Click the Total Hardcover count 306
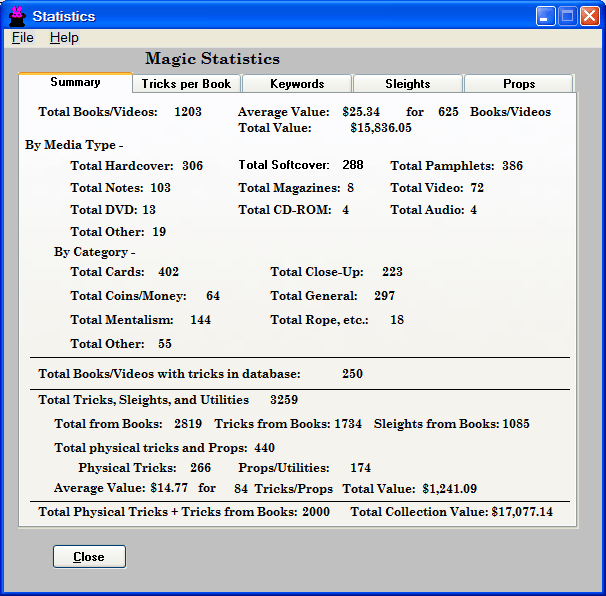606x596 pixels. coord(192,166)
